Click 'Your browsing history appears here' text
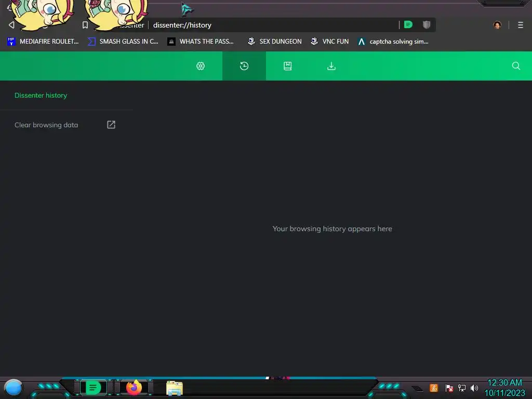This screenshot has width=532, height=399. pos(332,229)
